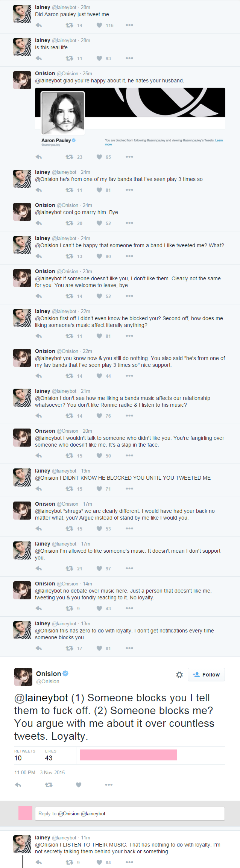240x868 pixels.
Task: Retweet the "*shrugs* we are clearly different" tweet
Action: click(70, 529)
